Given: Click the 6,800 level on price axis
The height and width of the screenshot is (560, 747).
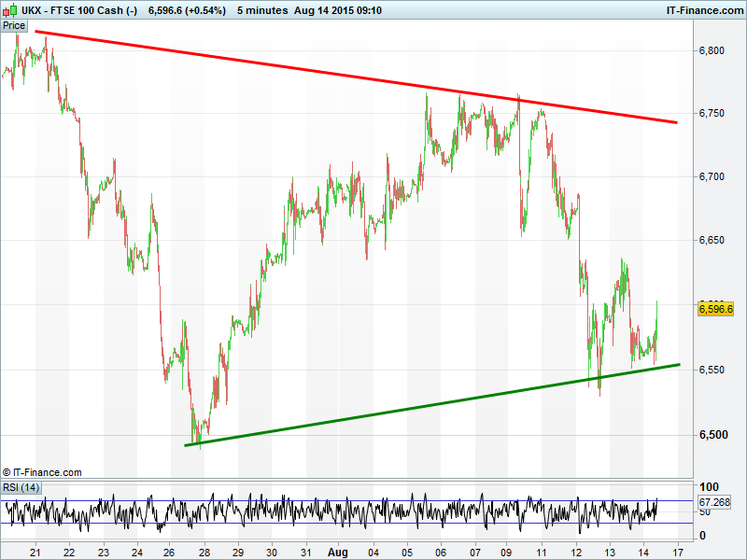Looking at the screenshot, I should pyautogui.click(x=712, y=50).
